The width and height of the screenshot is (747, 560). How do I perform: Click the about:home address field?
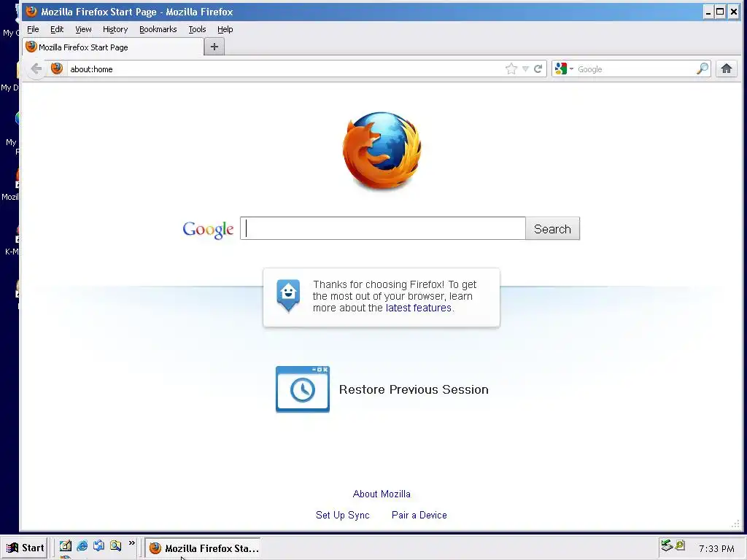tap(286, 69)
